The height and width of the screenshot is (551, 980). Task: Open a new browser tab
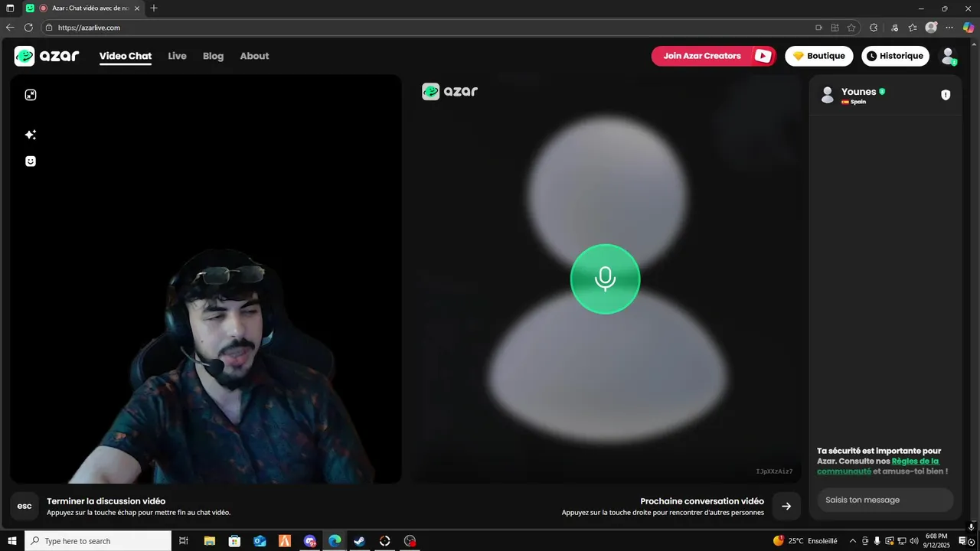[154, 8]
